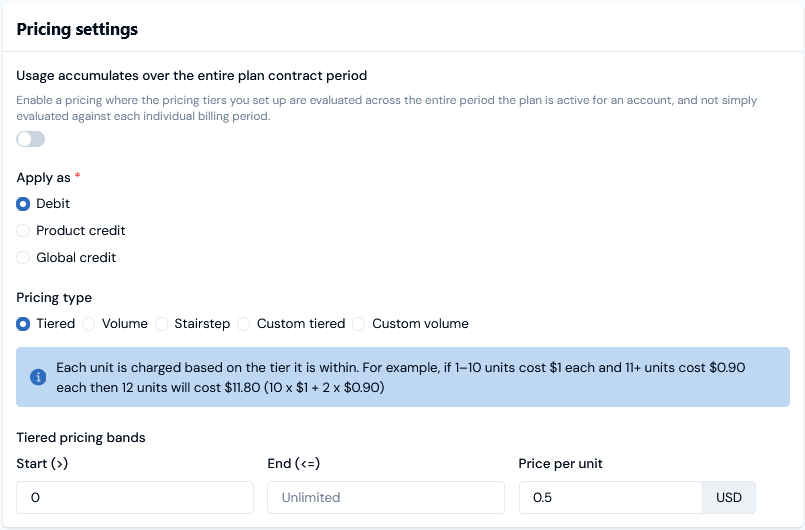This screenshot has width=805, height=530.
Task: Pick the Custom volume pricing type
Action: point(360,324)
